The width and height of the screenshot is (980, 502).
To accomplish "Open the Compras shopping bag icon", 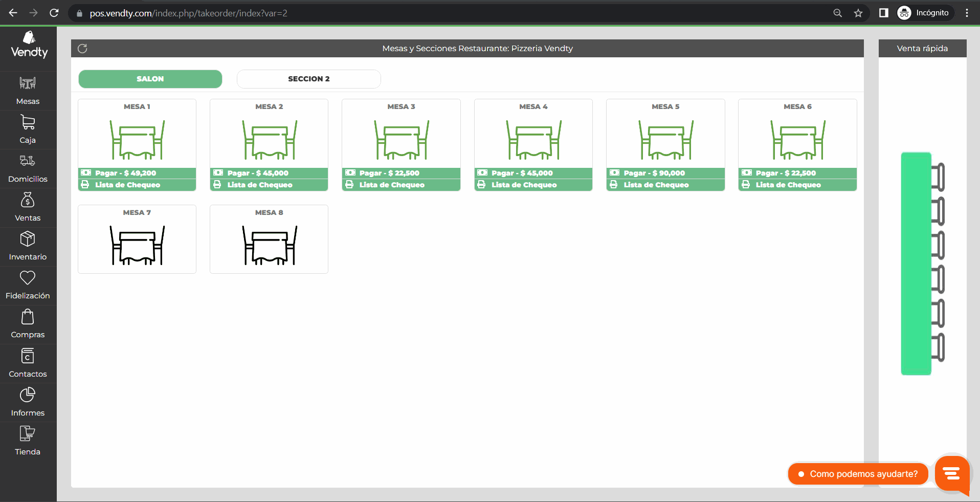I will (28, 317).
